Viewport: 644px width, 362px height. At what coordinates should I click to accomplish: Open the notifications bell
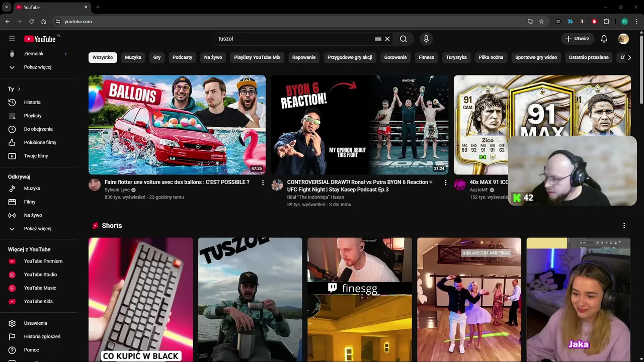click(604, 39)
